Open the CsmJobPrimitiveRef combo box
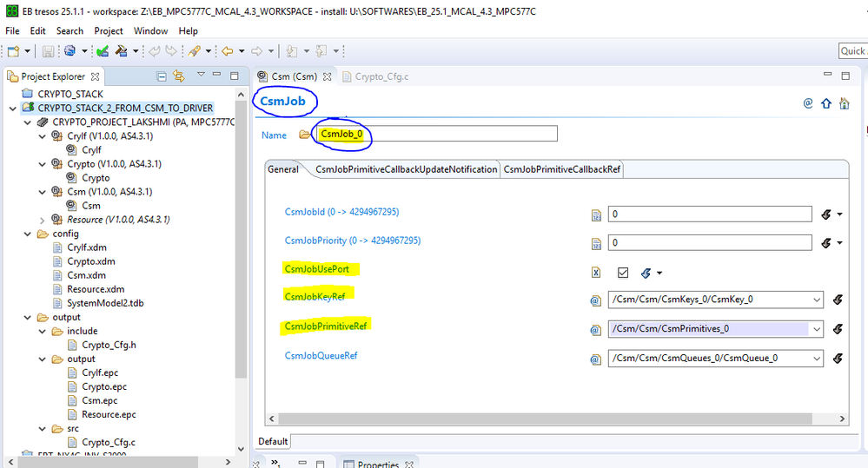This screenshot has width=868, height=468. (x=817, y=329)
